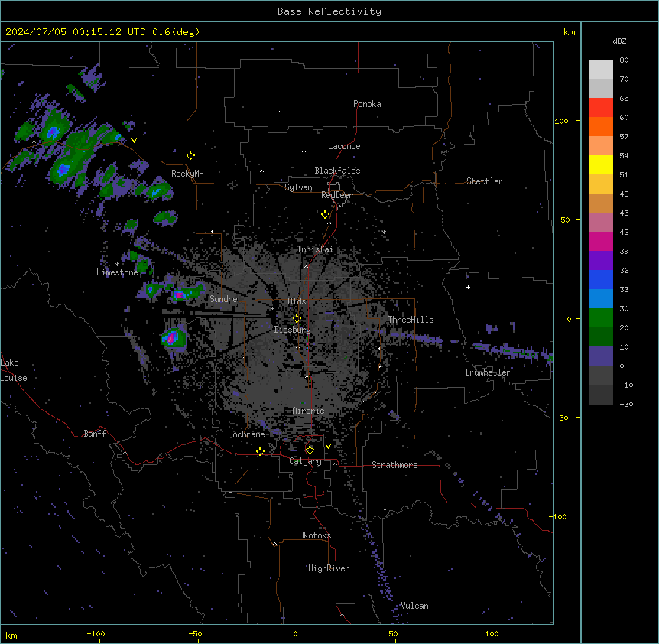Click the Limestone label
Viewport: 659px width, 644px height.
pyautogui.click(x=117, y=272)
